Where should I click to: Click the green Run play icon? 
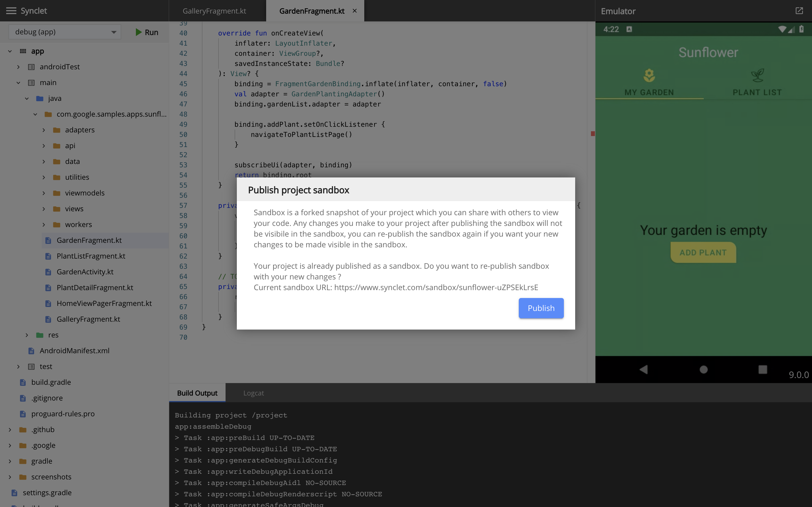pyautogui.click(x=138, y=32)
